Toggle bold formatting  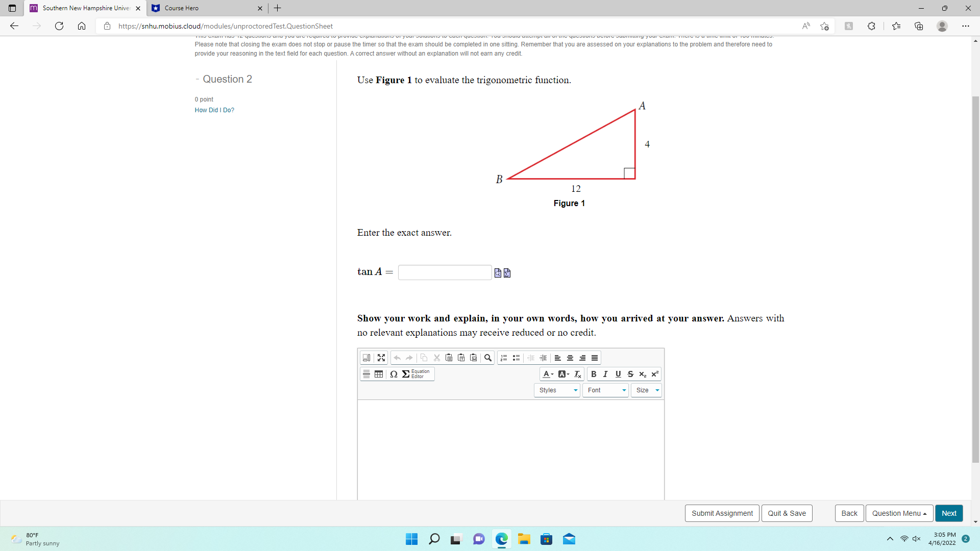click(594, 374)
